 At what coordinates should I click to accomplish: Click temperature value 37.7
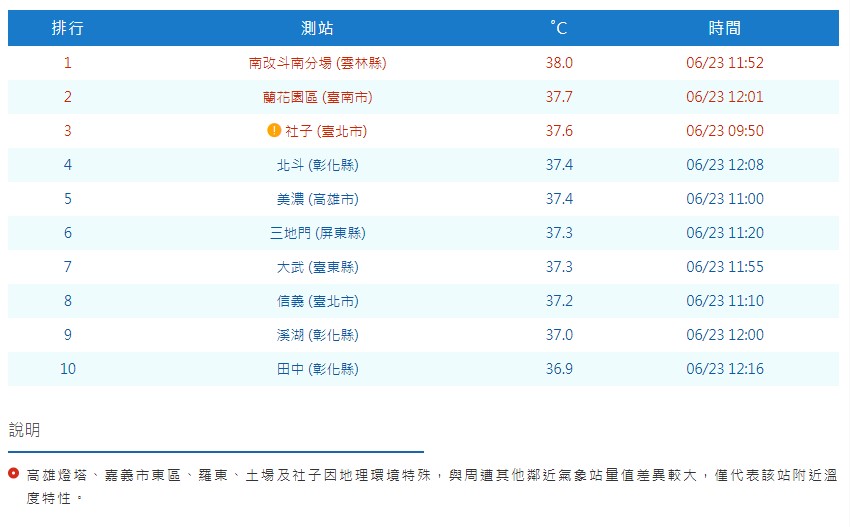(x=559, y=97)
